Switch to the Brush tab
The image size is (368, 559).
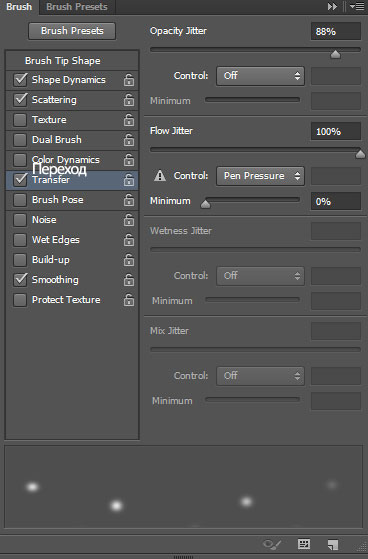(19, 7)
